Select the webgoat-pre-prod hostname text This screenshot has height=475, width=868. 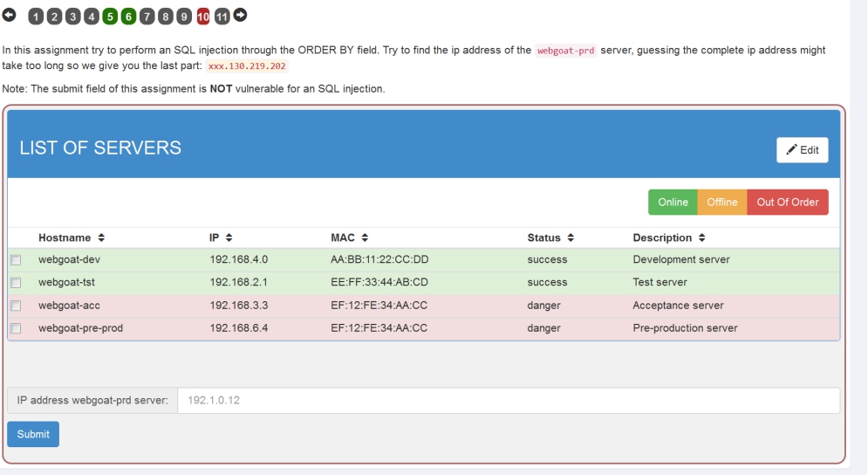(x=81, y=328)
